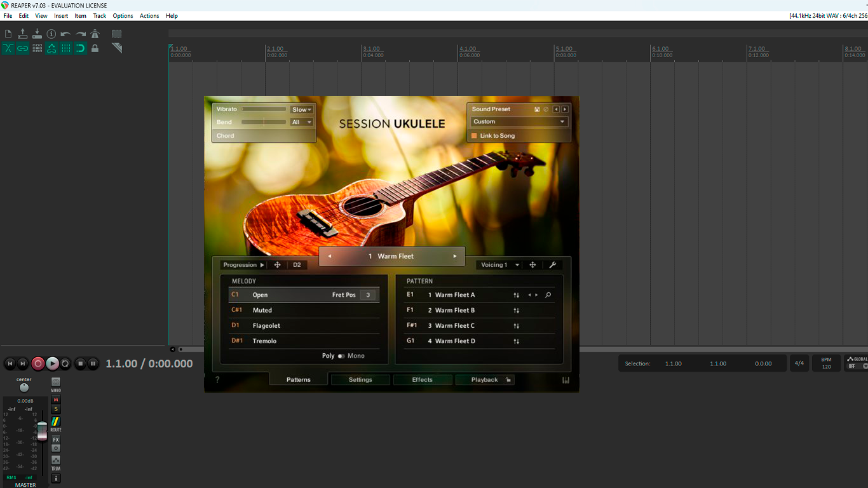868x488 pixels.
Task: Open the Vibrato Slow dropdown
Action: pyautogui.click(x=302, y=109)
